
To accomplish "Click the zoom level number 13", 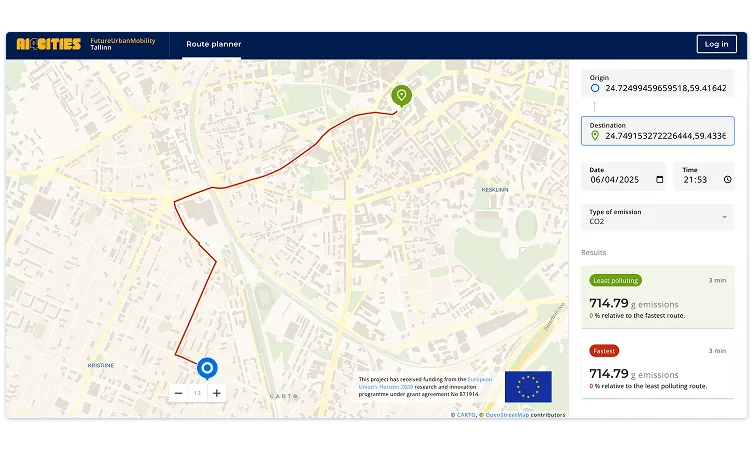I will pyautogui.click(x=198, y=393).
